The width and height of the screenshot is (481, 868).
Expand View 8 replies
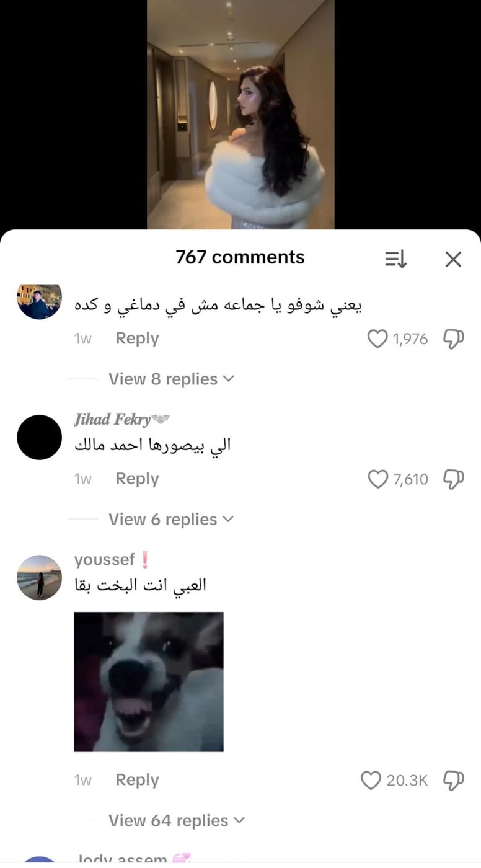tap(171, 379)
